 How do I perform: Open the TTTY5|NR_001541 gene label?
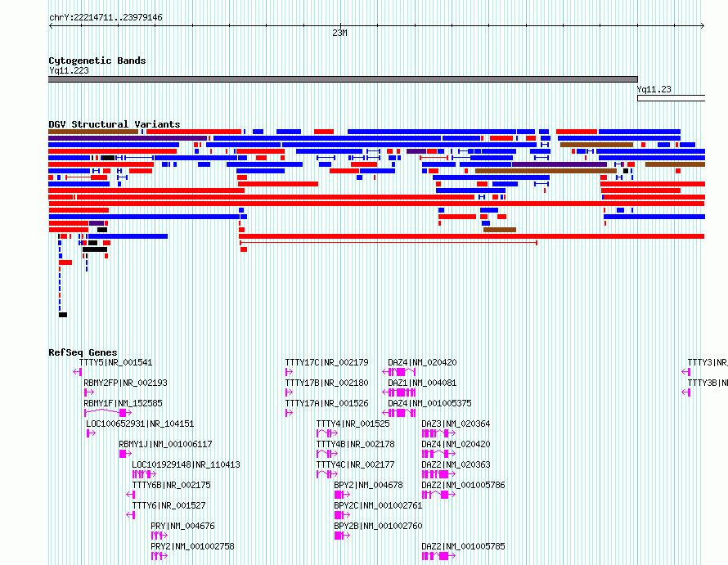(x=115, y=362)
